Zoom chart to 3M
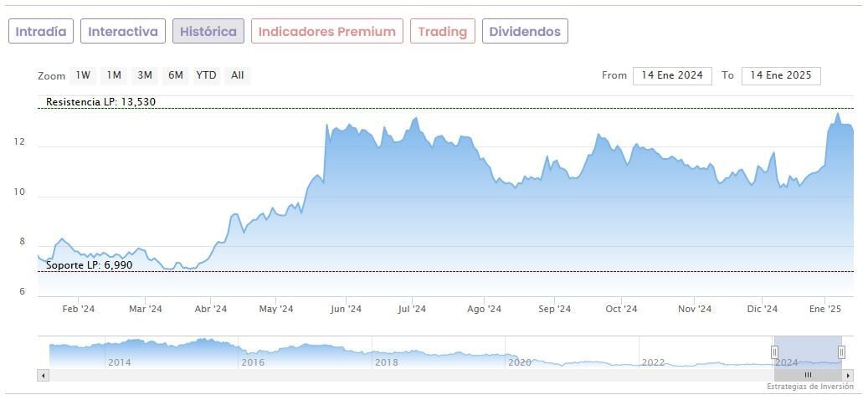The image size is (868, 400). 145,75
